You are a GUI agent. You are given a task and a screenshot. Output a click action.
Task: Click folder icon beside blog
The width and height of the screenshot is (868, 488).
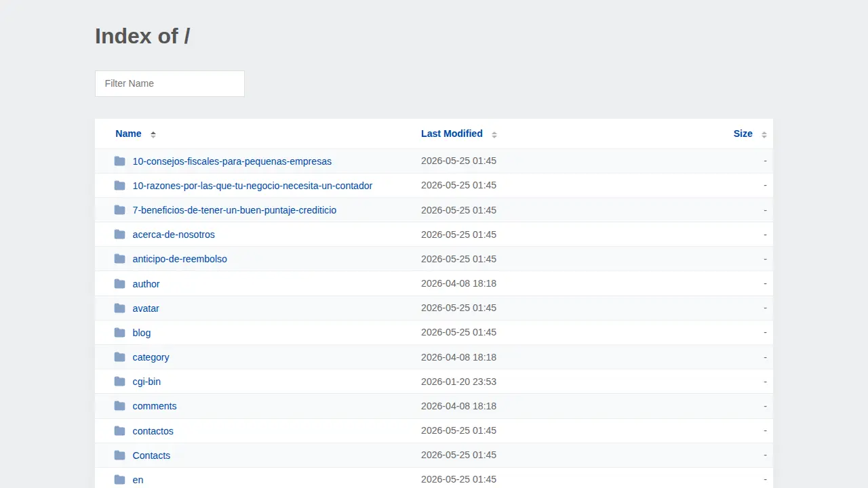[120, 333]
